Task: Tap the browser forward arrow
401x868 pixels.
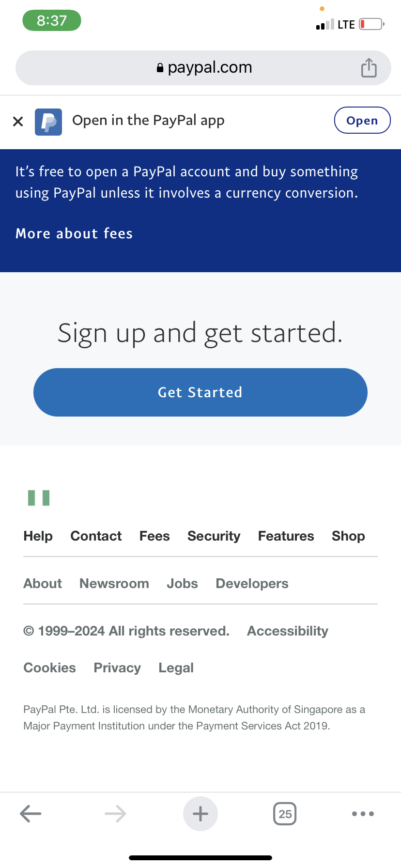Action: pyautogui.click(x=115, y=814)
